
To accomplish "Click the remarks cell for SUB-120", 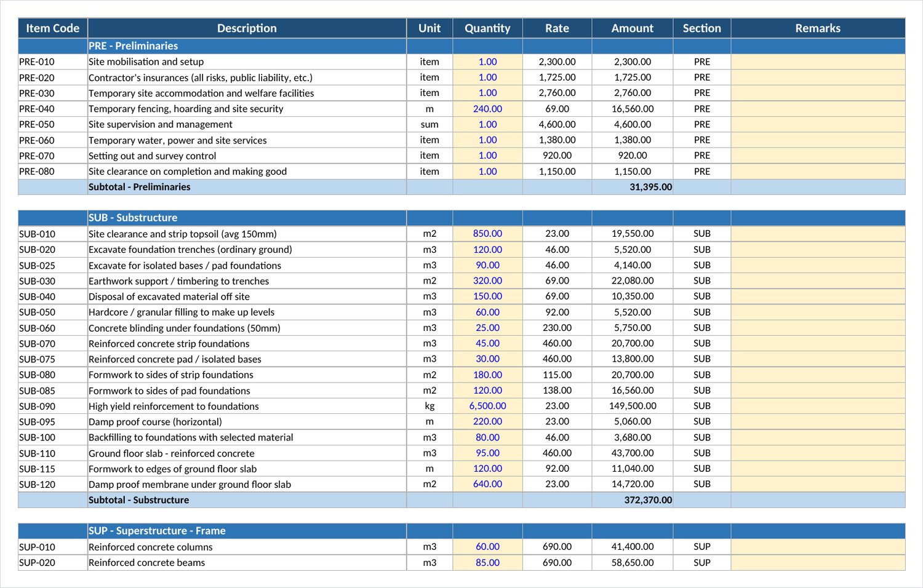I will 818,484.
